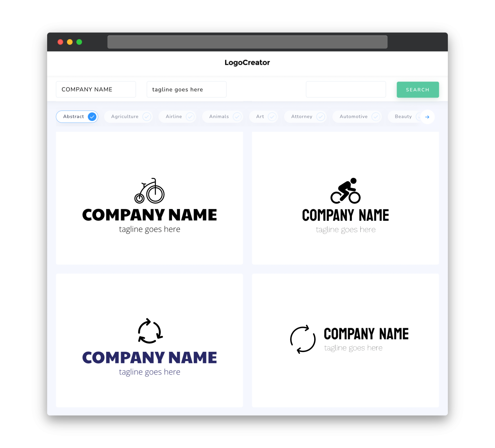Click the Automotive category checkmark icon
Viewport: 495px width, 448px height.
click(376, 117)
